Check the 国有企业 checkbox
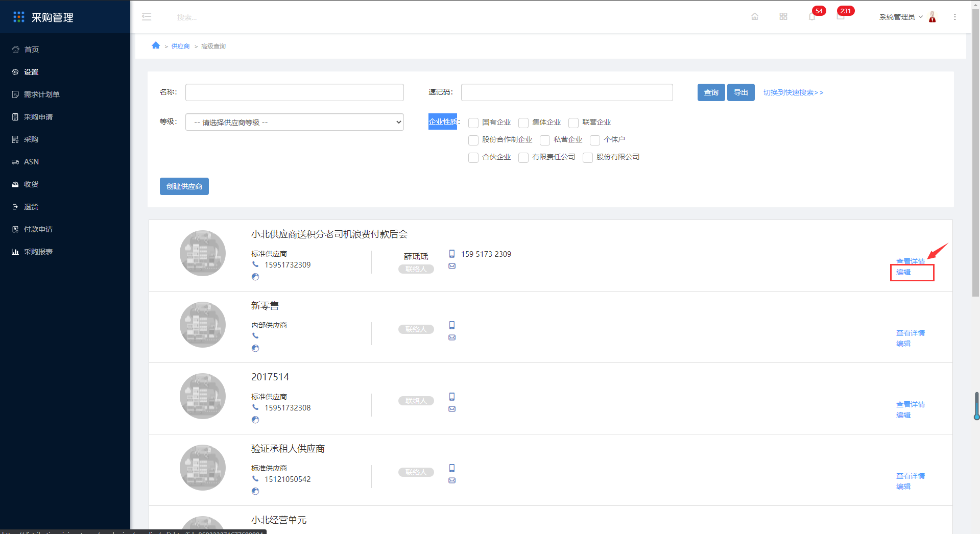This screenshot has width=980, height=534. (473, 123)
